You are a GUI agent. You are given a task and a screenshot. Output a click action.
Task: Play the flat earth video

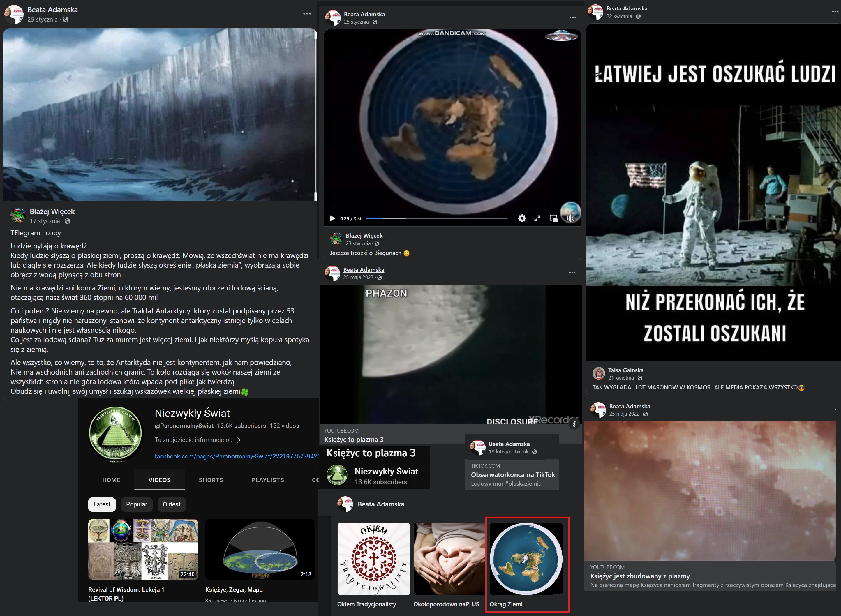(x=332, y=218)
